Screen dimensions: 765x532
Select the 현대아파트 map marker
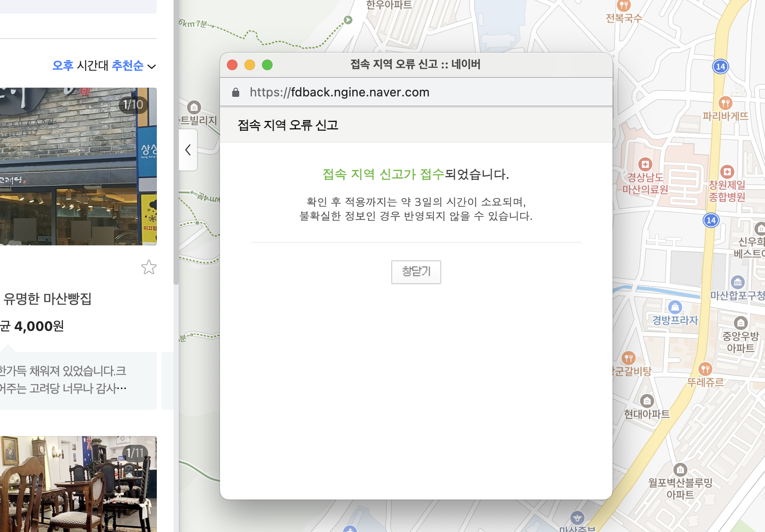pyautogui.click(x=647, y=401)
